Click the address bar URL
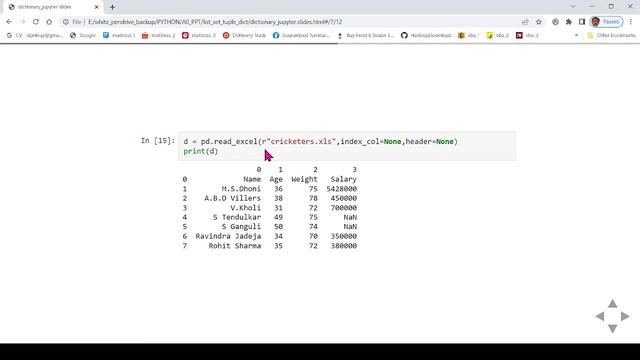The image size is (640, 360). [215, 22]
